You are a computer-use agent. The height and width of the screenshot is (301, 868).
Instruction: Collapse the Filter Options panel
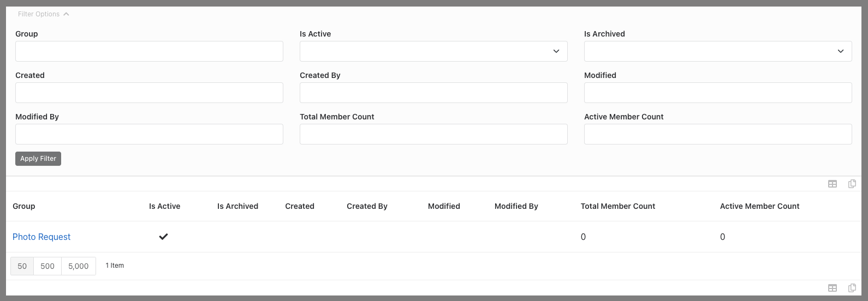pyautogui.click(x=44, y=14)
